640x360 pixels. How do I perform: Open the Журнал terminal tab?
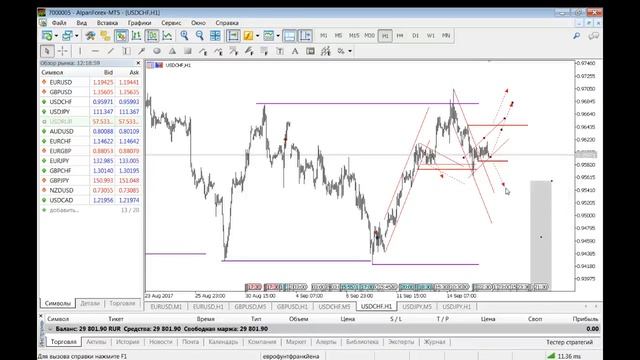pos(434,342)
